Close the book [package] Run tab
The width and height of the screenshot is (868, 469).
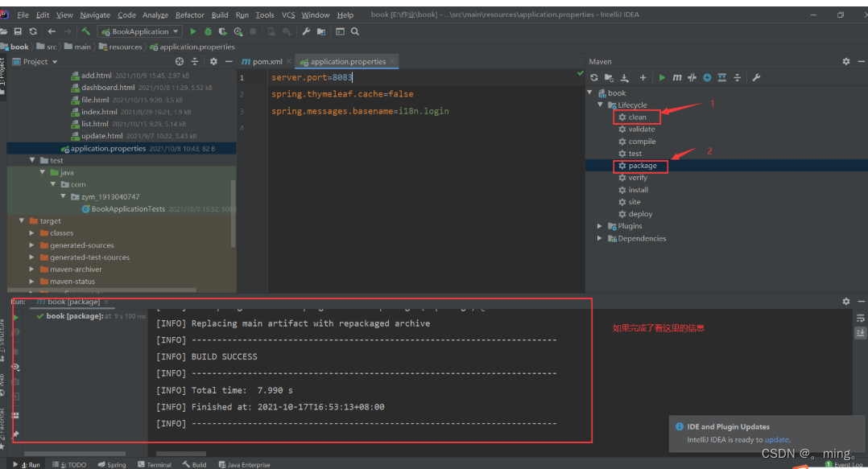click(x=106, y=302)
